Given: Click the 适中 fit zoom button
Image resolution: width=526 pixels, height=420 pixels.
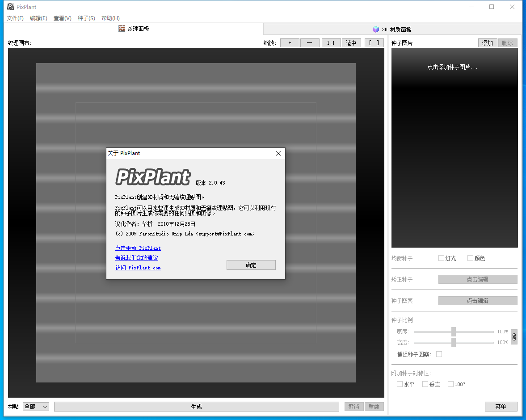Looking at the screenshot, I should [x=351, y=43].
